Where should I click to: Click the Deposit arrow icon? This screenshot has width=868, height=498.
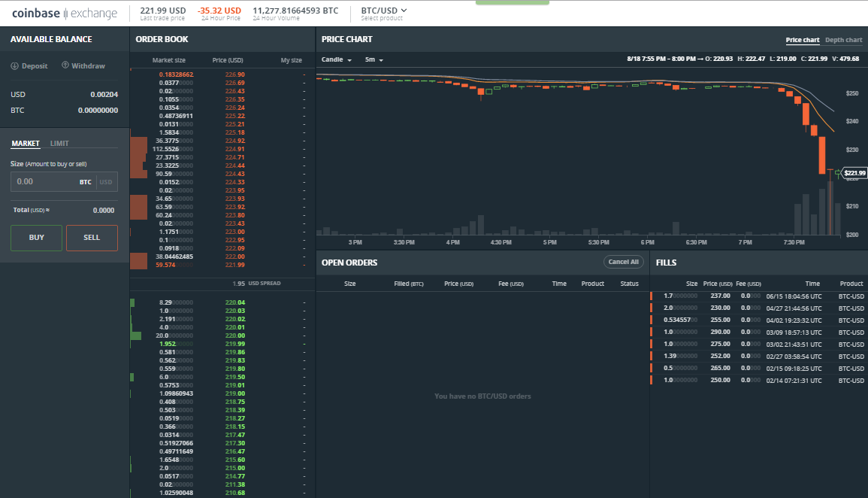coord(14,66)
